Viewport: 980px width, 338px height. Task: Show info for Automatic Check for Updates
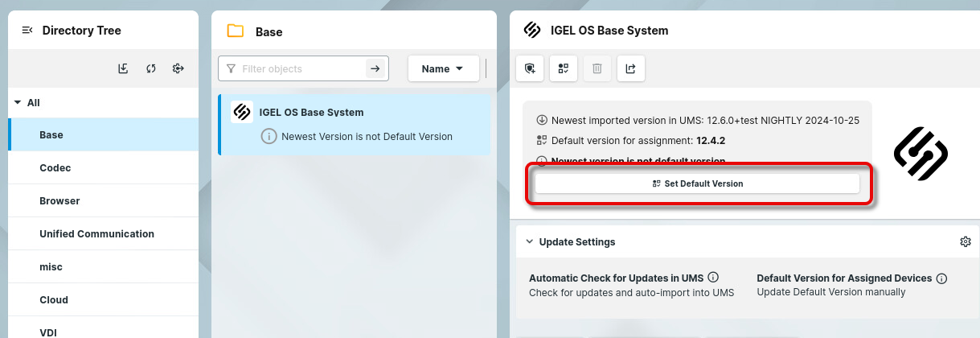[x=713, y=278]
